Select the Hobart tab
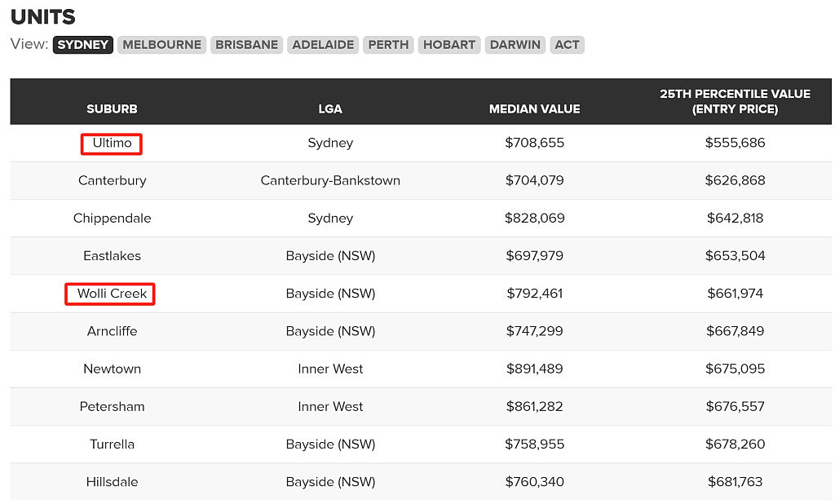 click(449, 45)
